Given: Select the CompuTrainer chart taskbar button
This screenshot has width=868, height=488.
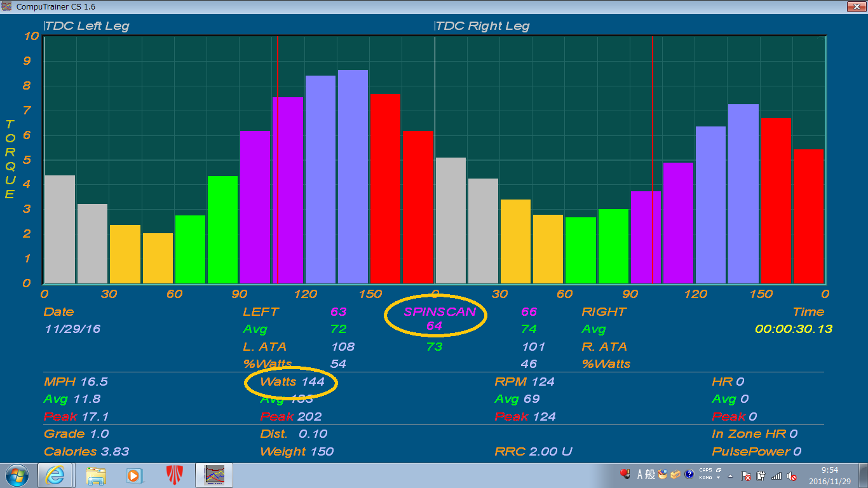Looking at the screenshot, I should tap(214, 475).
